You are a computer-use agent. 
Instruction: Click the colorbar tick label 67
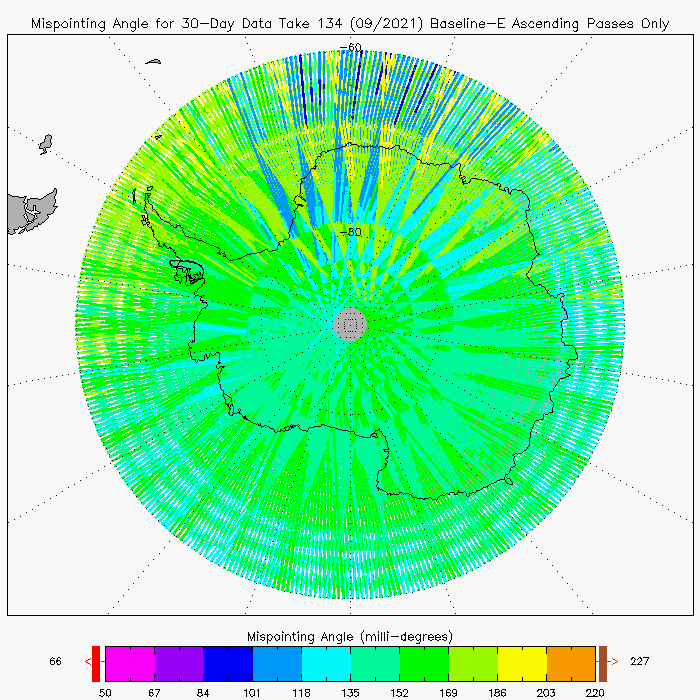point(154,693)
